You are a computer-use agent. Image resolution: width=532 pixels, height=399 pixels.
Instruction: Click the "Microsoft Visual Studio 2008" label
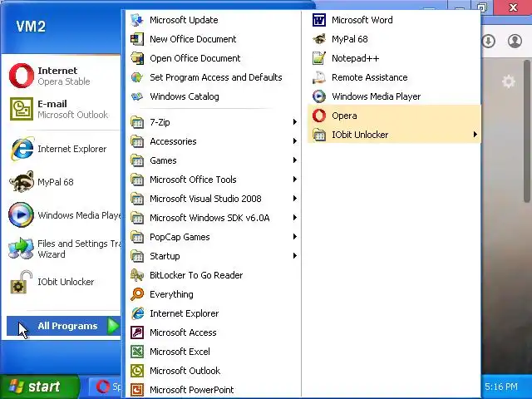(x=205, y=199)
